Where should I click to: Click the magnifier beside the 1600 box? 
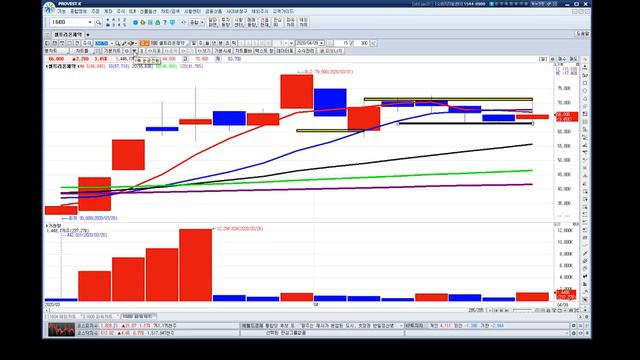tap(98, 22)
